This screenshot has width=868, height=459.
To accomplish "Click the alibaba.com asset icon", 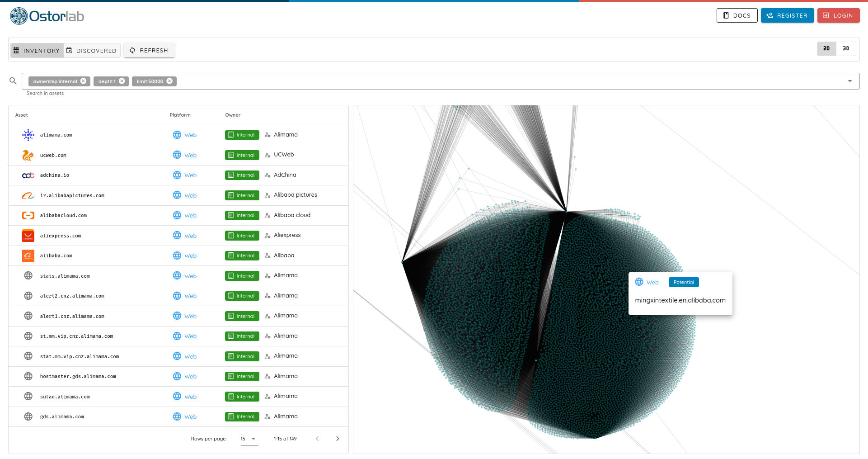I will point(28,256).
